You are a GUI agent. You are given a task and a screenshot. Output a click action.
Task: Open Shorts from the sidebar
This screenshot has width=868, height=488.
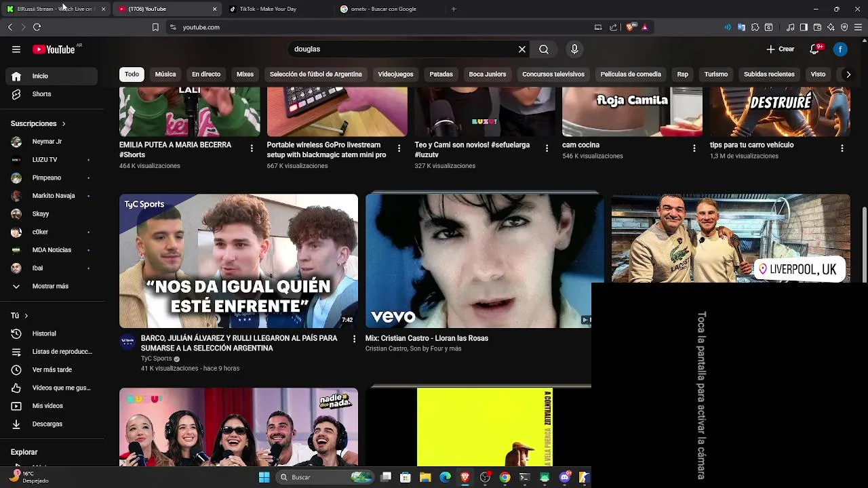point(52,94)
